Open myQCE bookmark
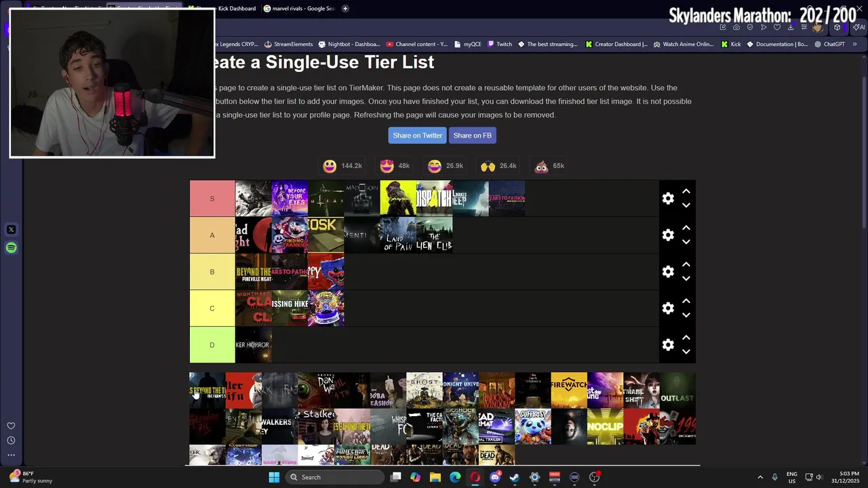Screen dimensions: 868x488 click(467, 44)
